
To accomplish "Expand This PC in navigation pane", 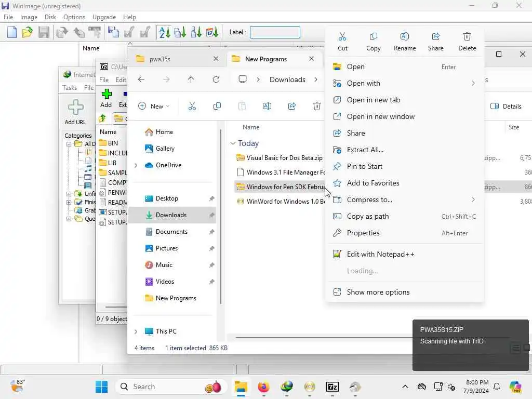I will pos(136,331).
